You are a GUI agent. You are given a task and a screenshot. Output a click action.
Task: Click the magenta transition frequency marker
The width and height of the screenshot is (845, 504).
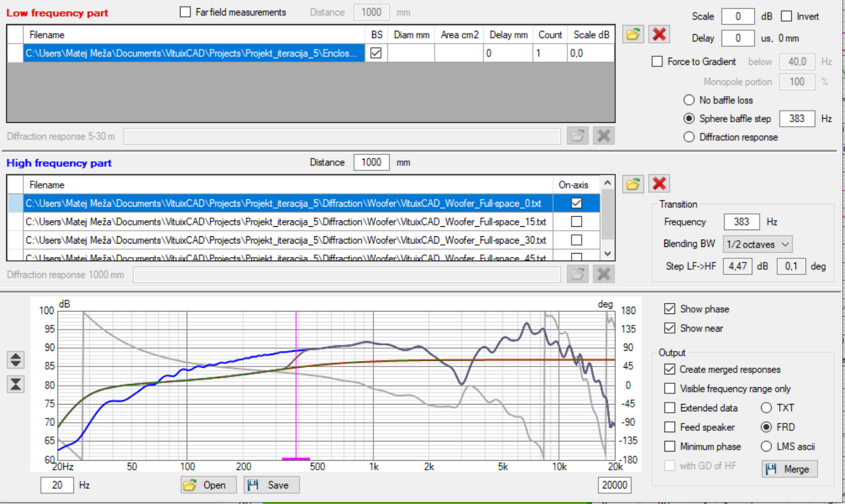point(296,458)
